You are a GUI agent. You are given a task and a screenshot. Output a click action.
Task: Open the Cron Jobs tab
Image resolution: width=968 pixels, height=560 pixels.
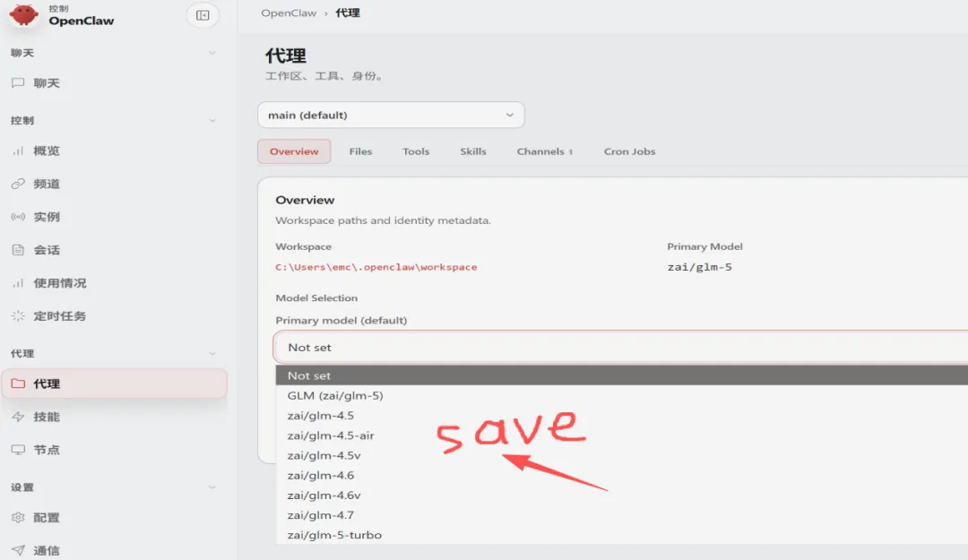point(630,151)
